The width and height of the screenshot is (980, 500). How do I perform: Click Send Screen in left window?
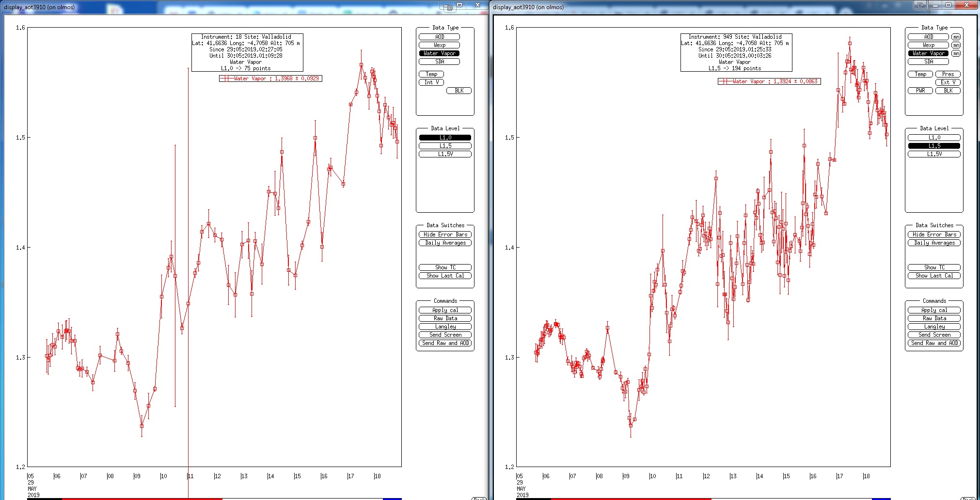click(x=445, y=335)
